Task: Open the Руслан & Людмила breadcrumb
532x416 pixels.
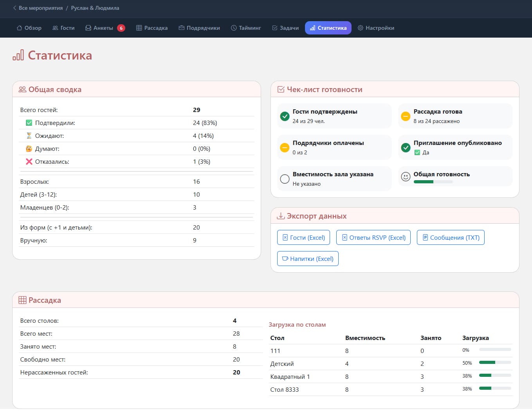Action: (95, 8)
